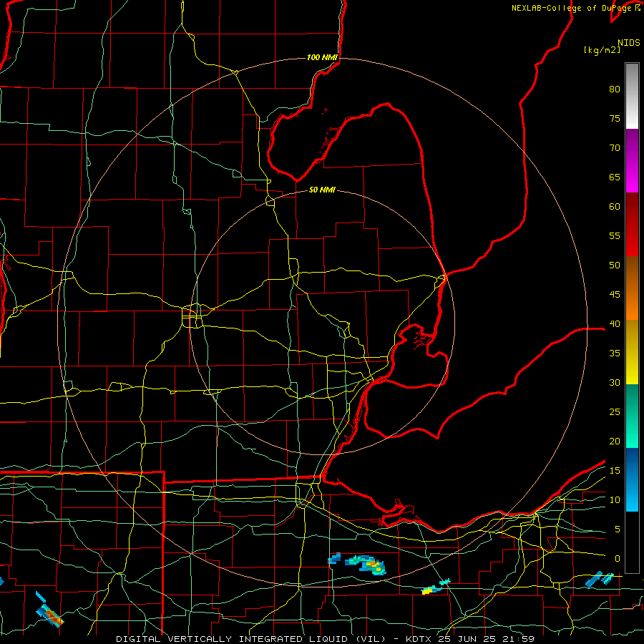This screenshot has width=644, height=644.
Task: Click the 40 value on the VIL scale
Action: (615, 323)
